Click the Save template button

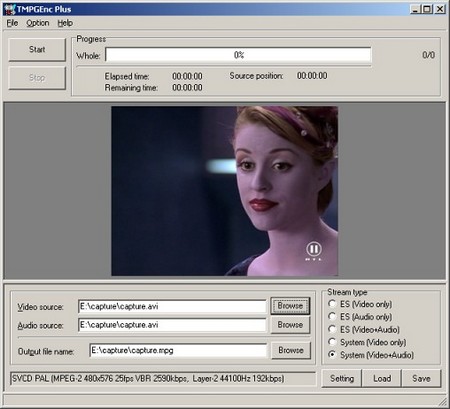point(421,378)
